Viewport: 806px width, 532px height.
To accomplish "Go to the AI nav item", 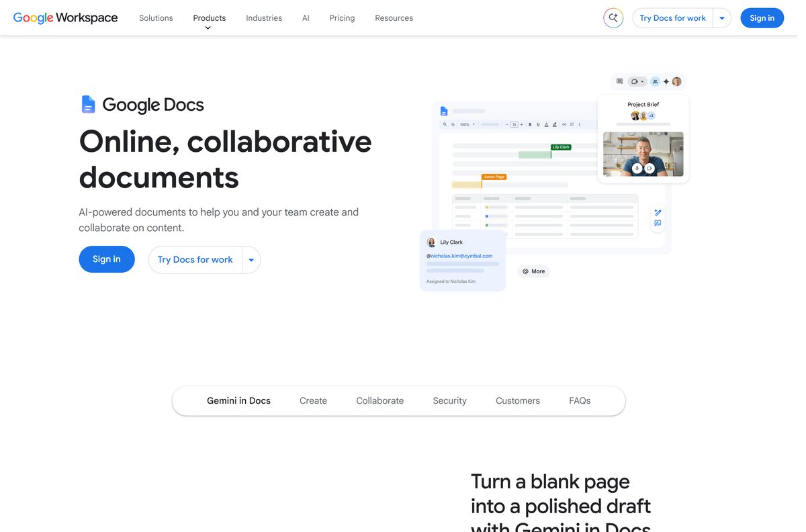I will (306, 18).
